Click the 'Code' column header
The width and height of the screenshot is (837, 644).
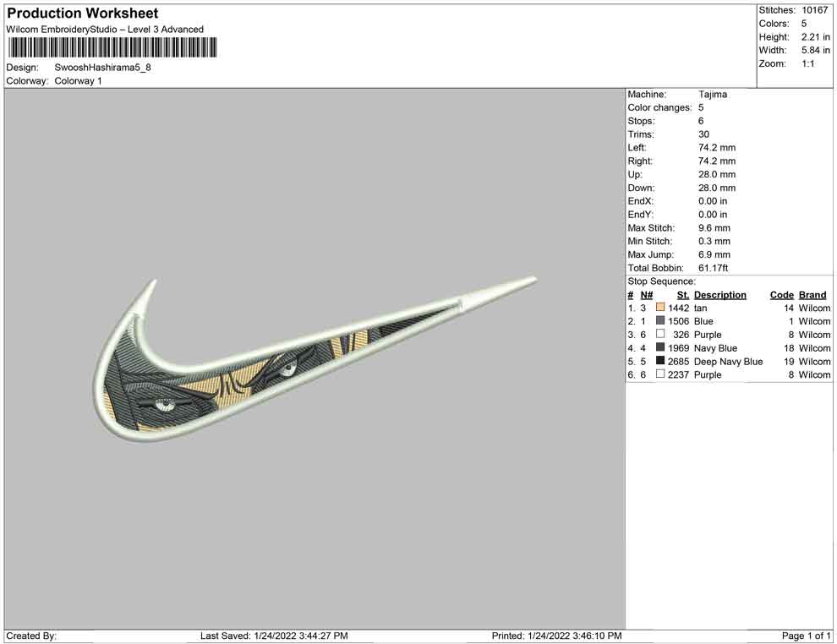(781, 295)
